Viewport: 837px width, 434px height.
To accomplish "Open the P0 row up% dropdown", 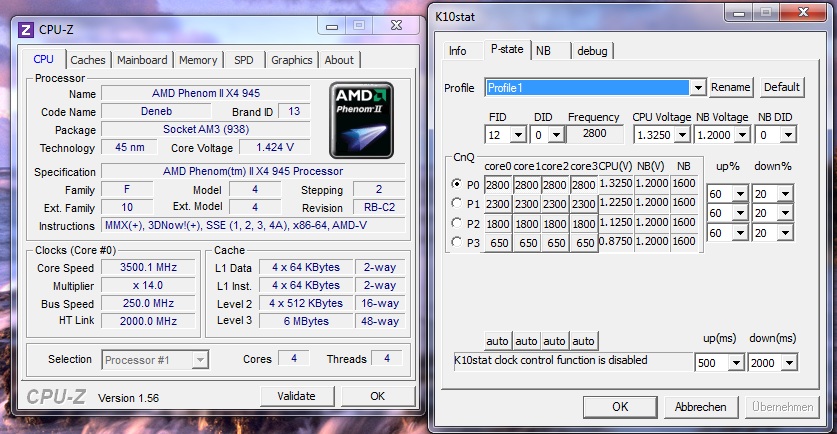I will (740, 194).
